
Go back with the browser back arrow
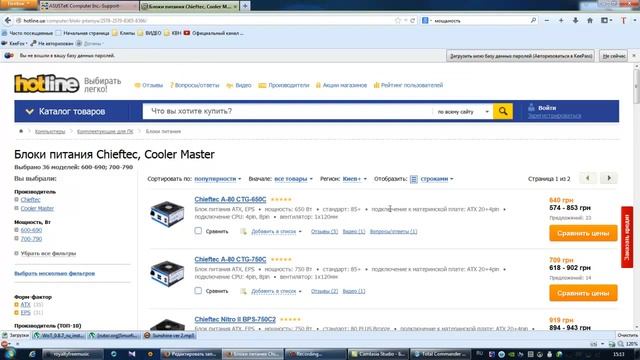tap(8, 20)
